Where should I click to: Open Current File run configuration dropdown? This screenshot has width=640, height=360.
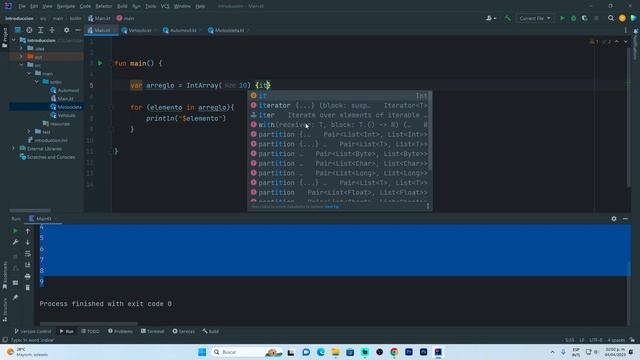click(535, 18)
